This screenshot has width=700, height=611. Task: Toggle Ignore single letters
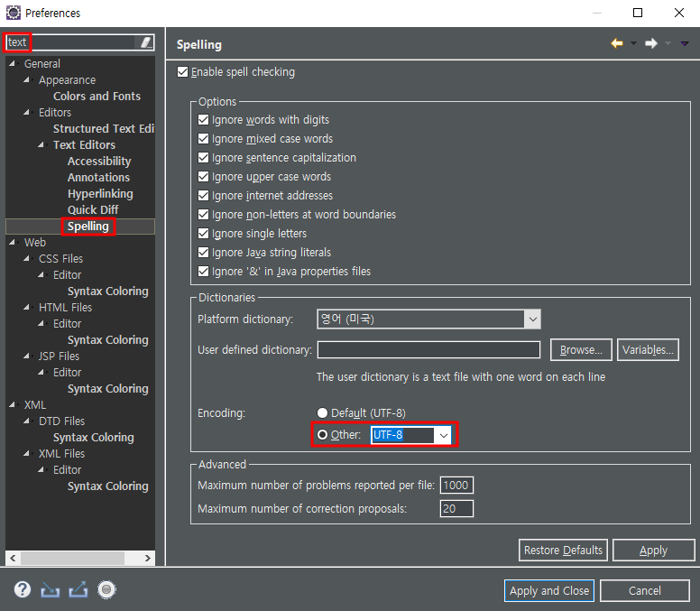pos(203,234)
